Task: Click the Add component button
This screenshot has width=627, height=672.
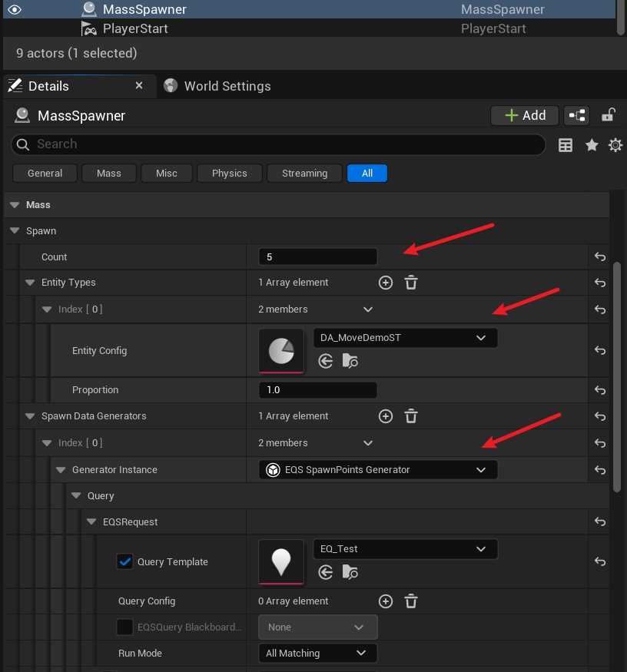Action: pyautogui.click(x=525, y=115)
